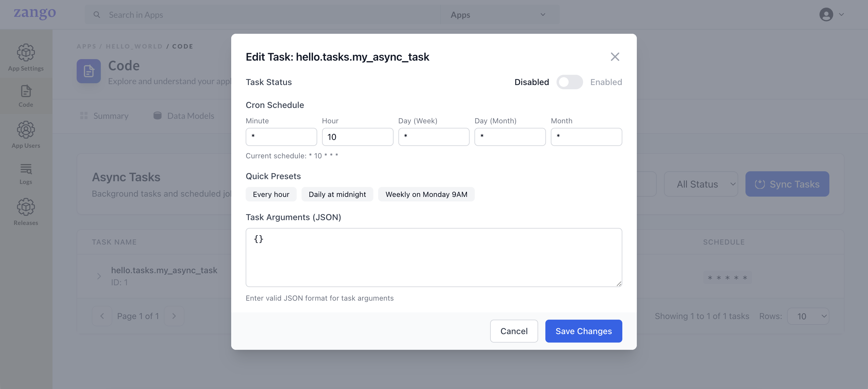Switch to the Summary tab
Image resolution: width=868 pixels, height=389 pixels.
pyautogui.click(x=104, y=116)
